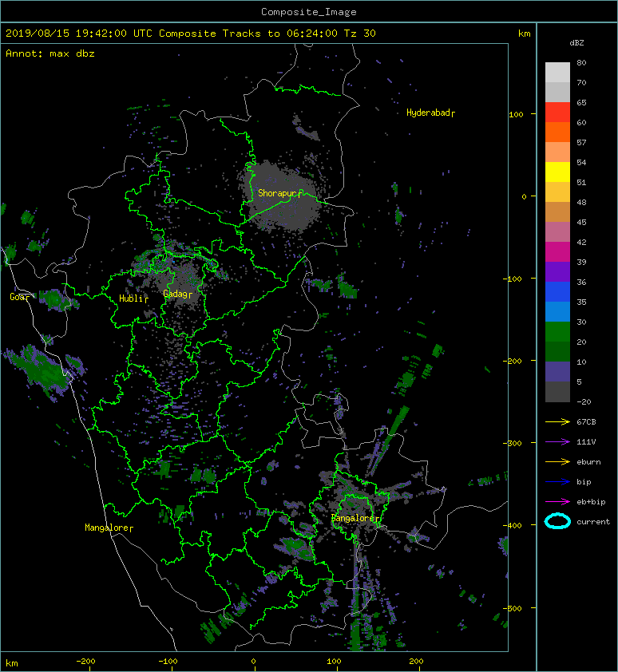Viewport: 618px width, 672px height.
Task: Pick the red 65 dBZ swatch
Action: point(557,112)
